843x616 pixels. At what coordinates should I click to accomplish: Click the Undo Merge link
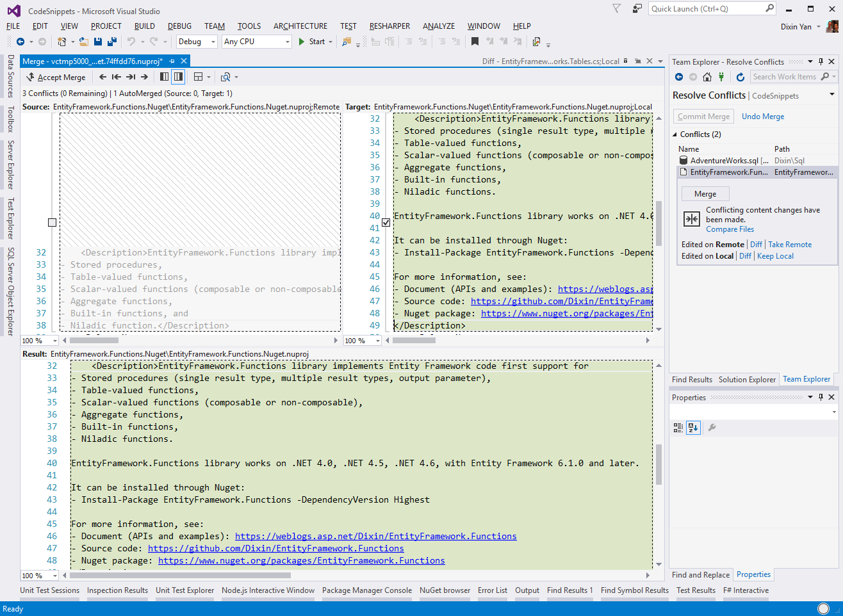763,117
